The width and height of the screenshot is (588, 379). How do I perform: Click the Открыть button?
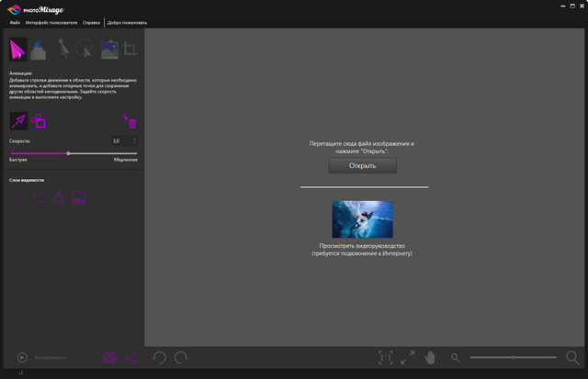click(x=363, y=166)
